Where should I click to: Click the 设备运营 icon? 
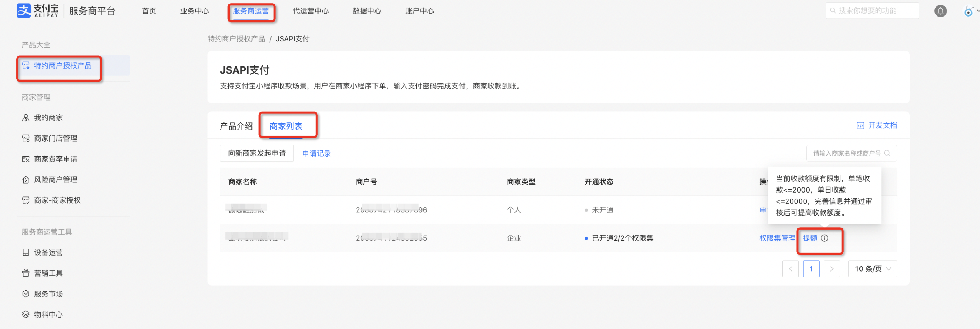click(26, 252)
